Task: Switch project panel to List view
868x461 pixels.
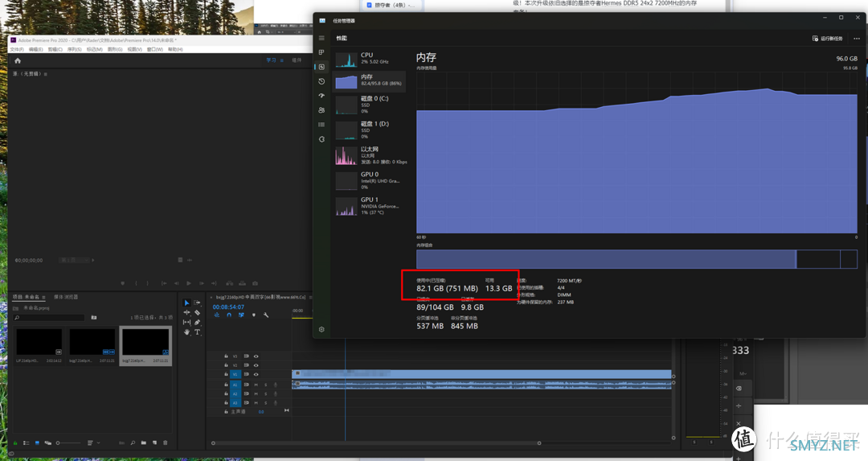Action: 26,442
